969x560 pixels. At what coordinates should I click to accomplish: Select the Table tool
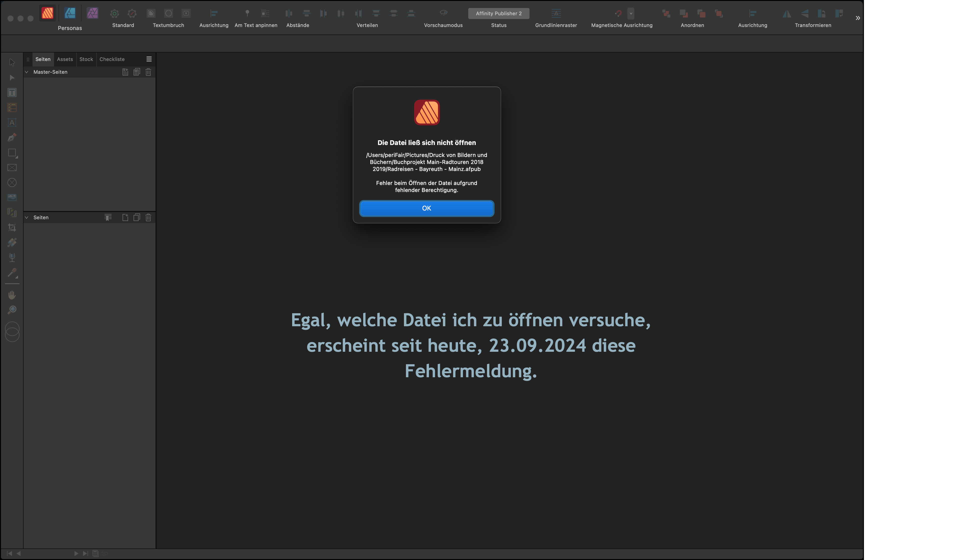[12, 107]
